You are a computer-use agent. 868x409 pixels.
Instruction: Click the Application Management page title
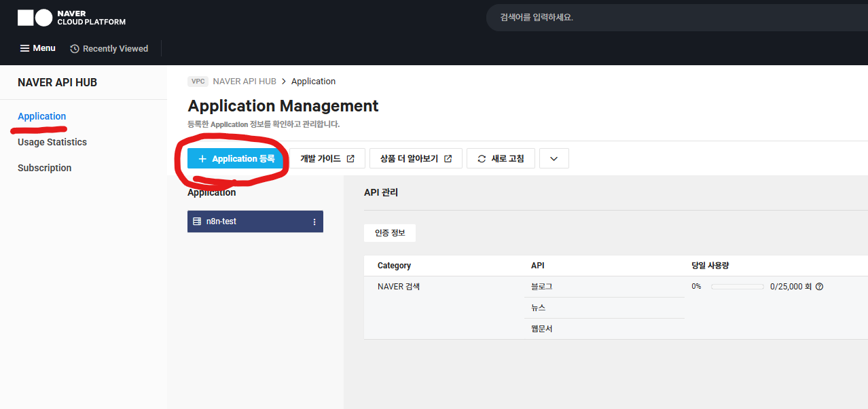click(x=283, y=106)
